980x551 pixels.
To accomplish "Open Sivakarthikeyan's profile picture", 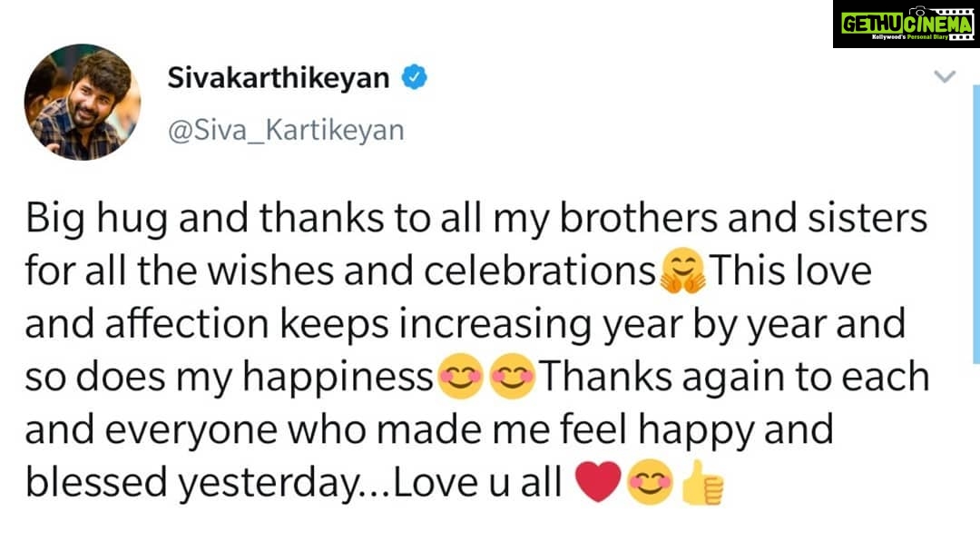I will [83, 102].
